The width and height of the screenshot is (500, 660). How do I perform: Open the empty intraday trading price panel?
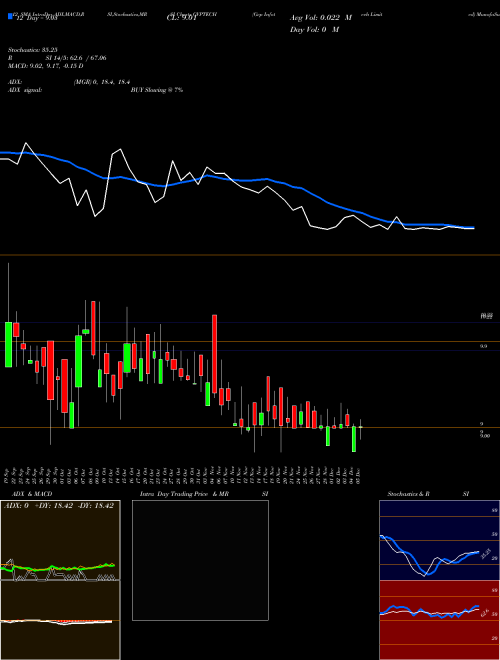pyautogui.click(x=200, y=560)
